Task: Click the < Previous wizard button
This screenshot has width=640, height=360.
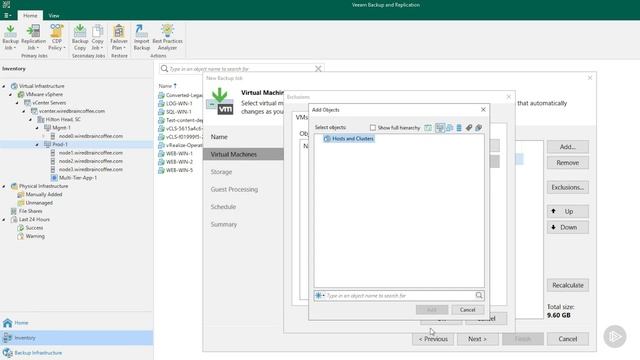Action: point(433,339)
